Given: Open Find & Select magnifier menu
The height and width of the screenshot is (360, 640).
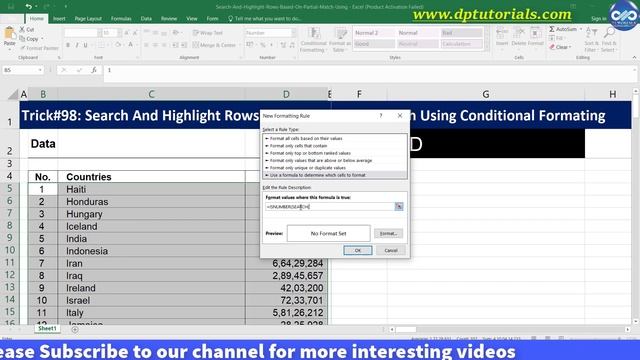Looking at the screenshot, I should point(609,40).
